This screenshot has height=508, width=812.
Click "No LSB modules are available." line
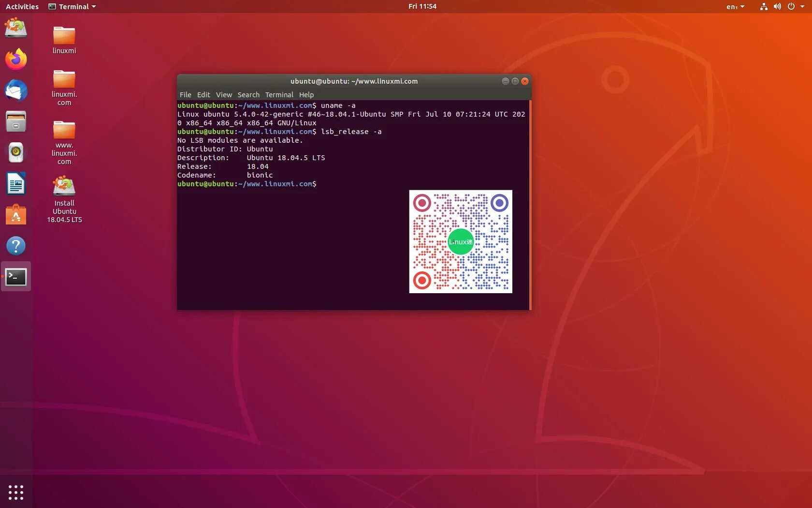(240, 140)
